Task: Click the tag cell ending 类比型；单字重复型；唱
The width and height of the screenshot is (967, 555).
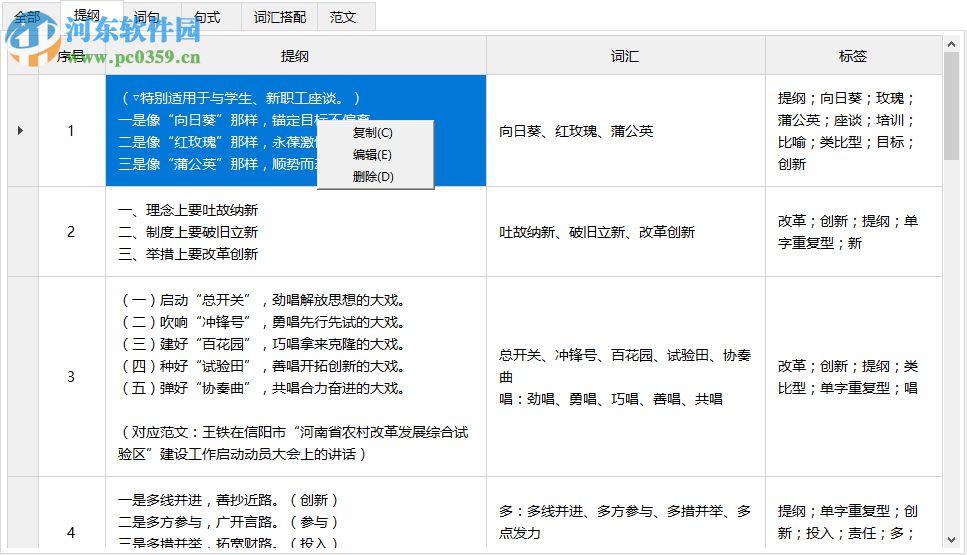Action: (854, 377)
